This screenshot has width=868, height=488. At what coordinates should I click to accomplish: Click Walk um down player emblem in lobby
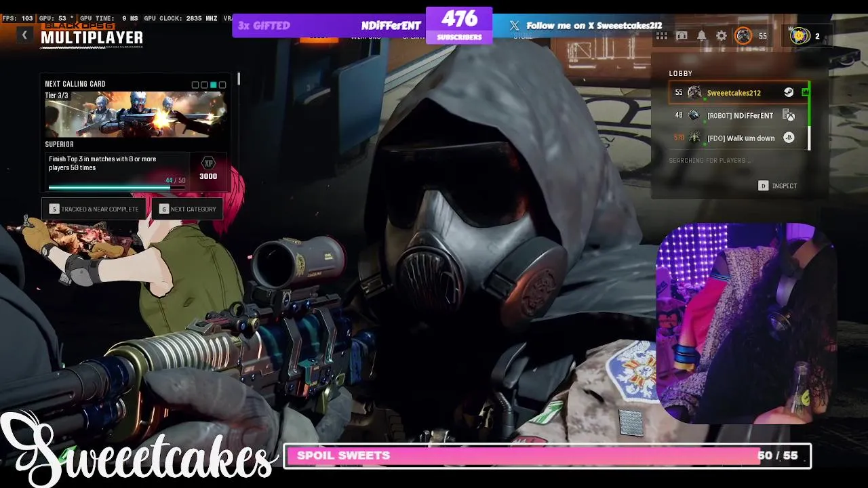[x=694, y=138]
